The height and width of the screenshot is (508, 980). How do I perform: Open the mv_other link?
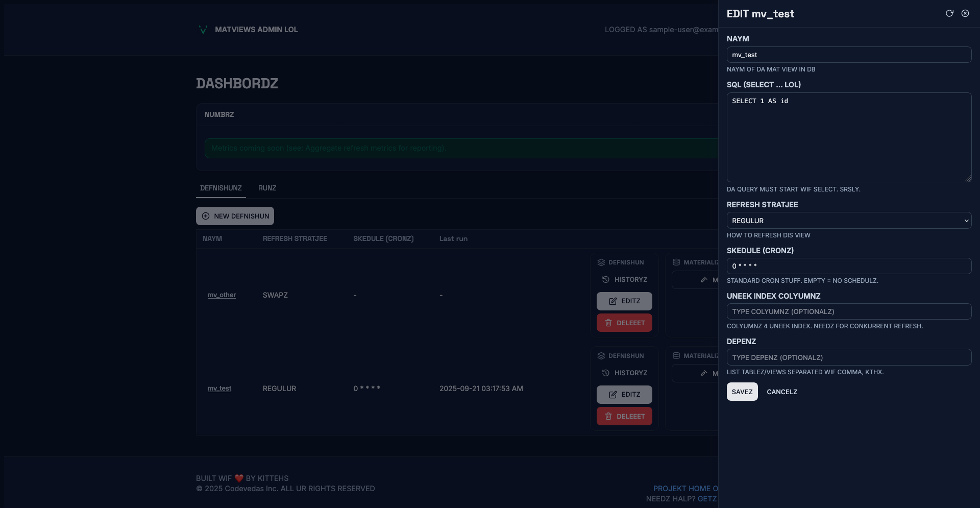(222, 295)
